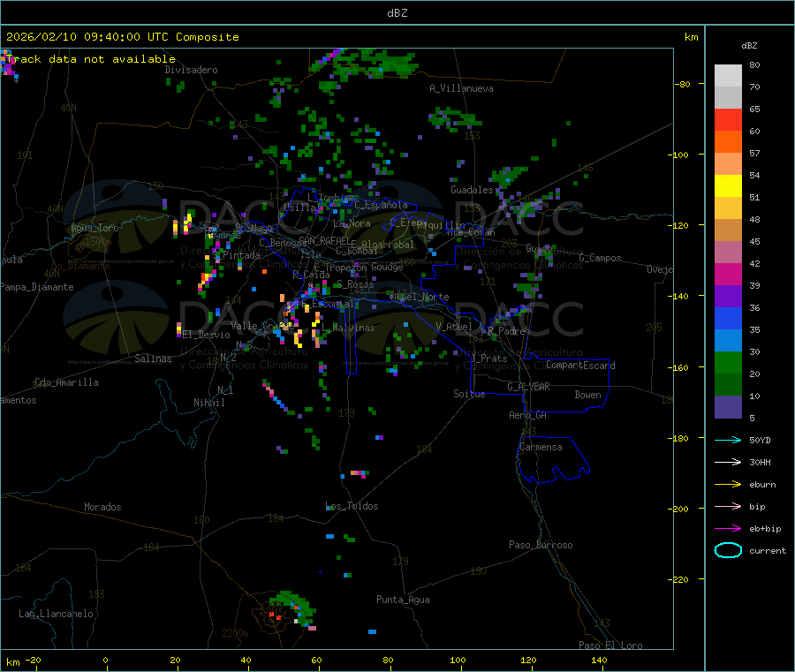Viewport: 795px width, 672px height.
Task: Select the bright yellow 51-54 dBZ swatch
Action: click(728, 185)
